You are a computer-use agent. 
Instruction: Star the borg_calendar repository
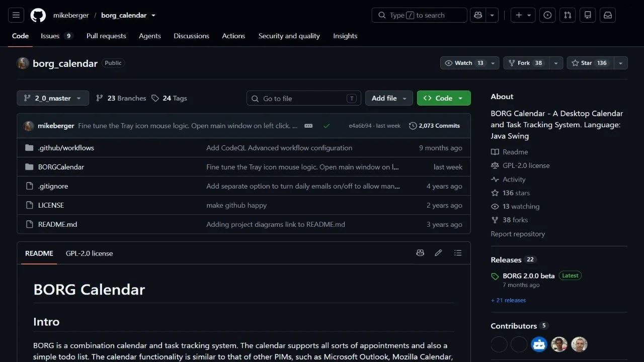click(x=589, y=63)
